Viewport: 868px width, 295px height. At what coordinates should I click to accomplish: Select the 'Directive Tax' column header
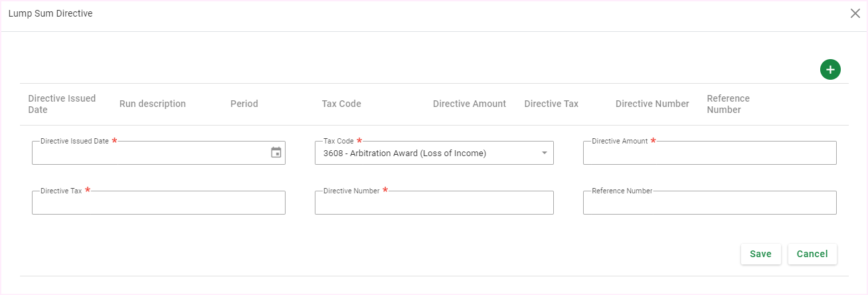551,104
